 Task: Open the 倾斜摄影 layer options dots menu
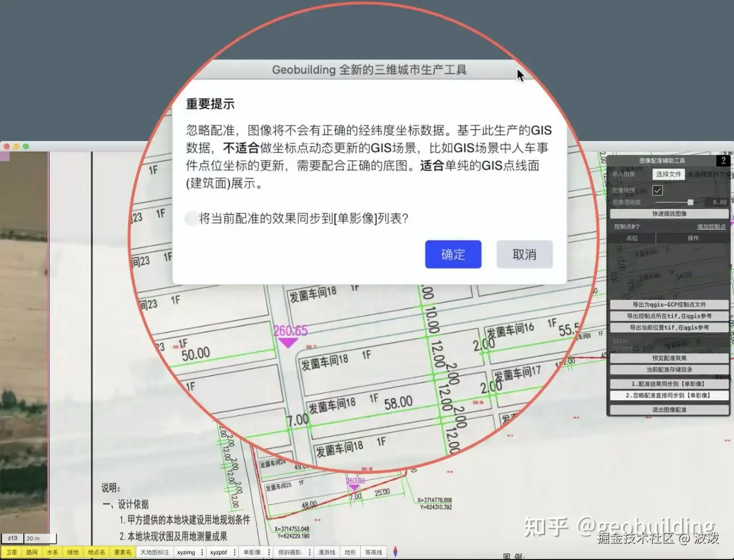tap(309, 552)
